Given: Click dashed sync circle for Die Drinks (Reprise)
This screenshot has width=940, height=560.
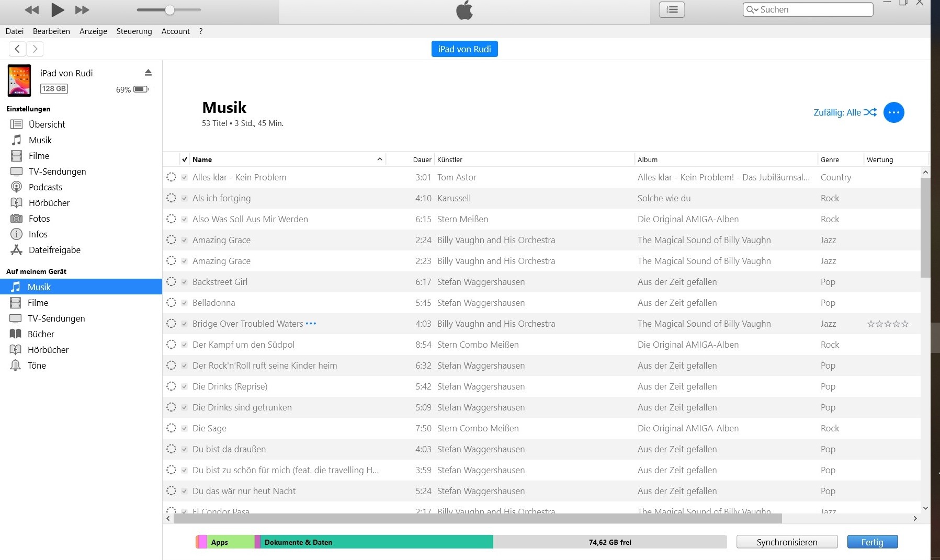Looking at the screenshot, I should pyautogui.click(x=171, y=386).
